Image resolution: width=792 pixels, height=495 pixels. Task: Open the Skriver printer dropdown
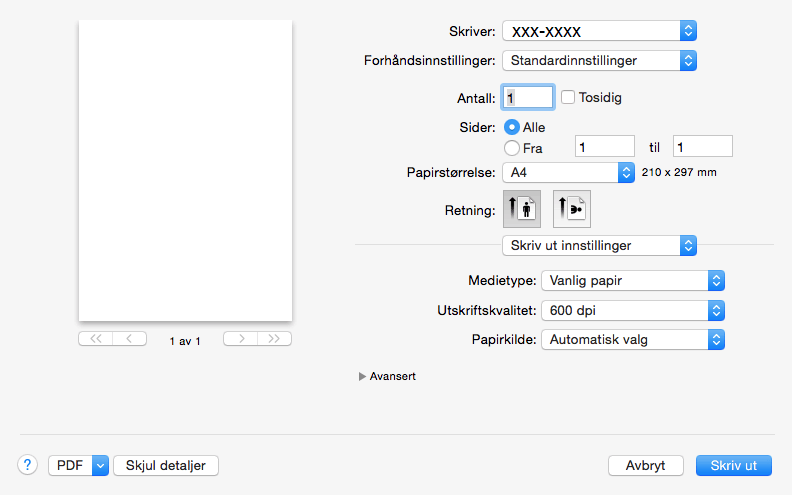[599, 31]
